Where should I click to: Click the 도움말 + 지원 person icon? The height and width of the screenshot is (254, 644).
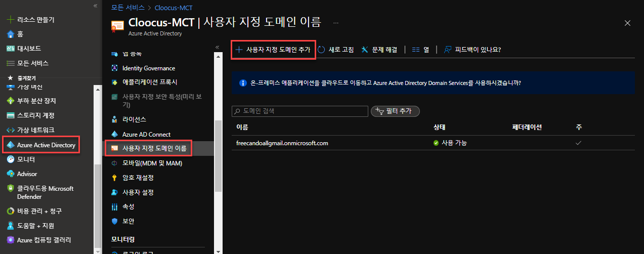coord(10,226)
